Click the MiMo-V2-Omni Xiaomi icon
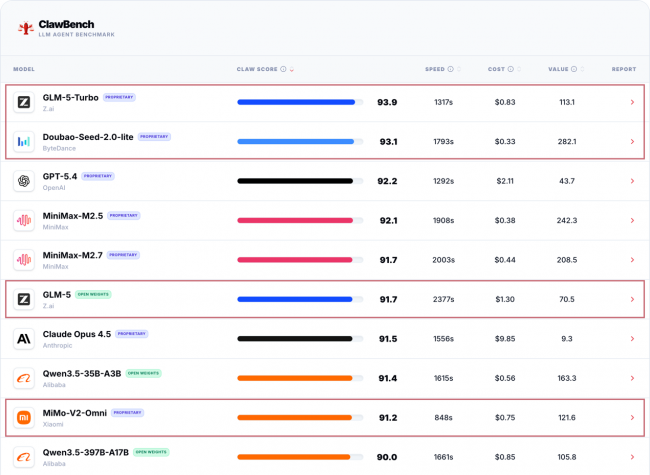 click(24, 417)
